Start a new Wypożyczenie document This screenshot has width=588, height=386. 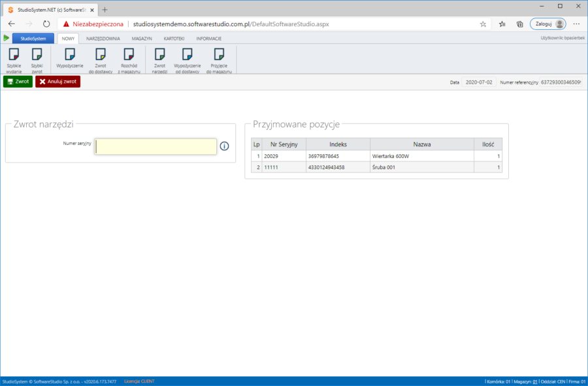click(x=70, y=58)
